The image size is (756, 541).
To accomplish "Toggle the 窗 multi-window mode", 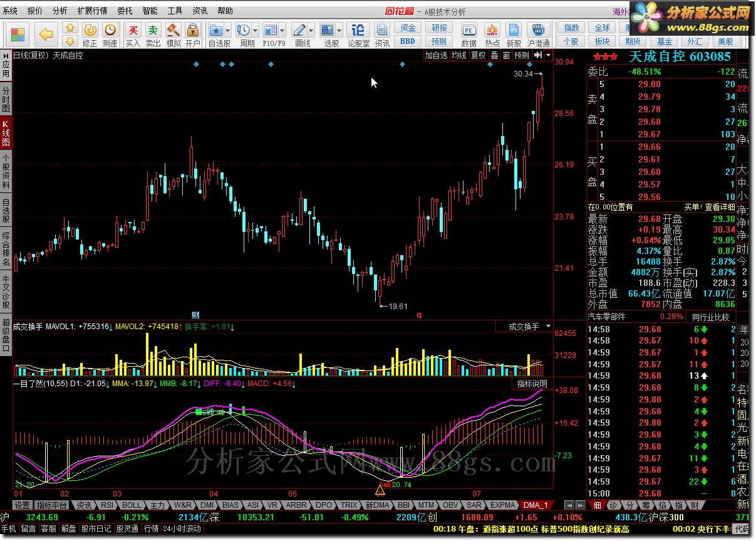I will tap(505, 55).
